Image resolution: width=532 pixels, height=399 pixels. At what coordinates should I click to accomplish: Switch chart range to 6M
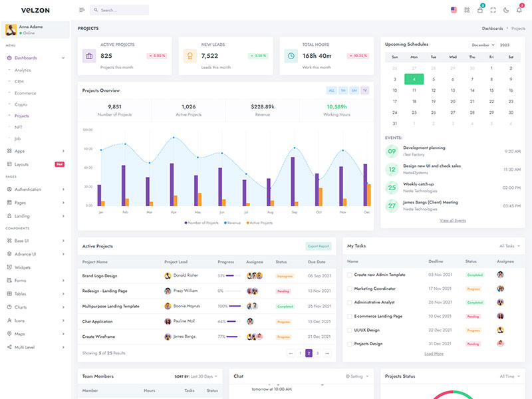click(354, 90)
